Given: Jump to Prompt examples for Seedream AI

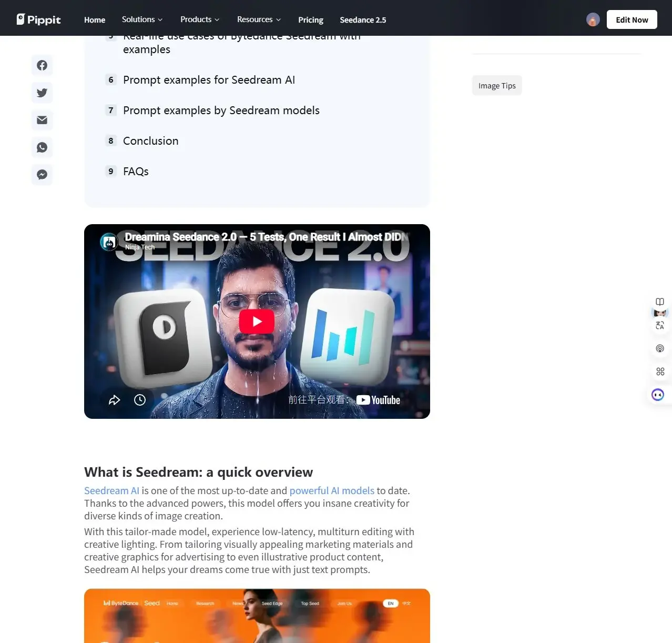Looking at the screenshot, I should point(209,80).
